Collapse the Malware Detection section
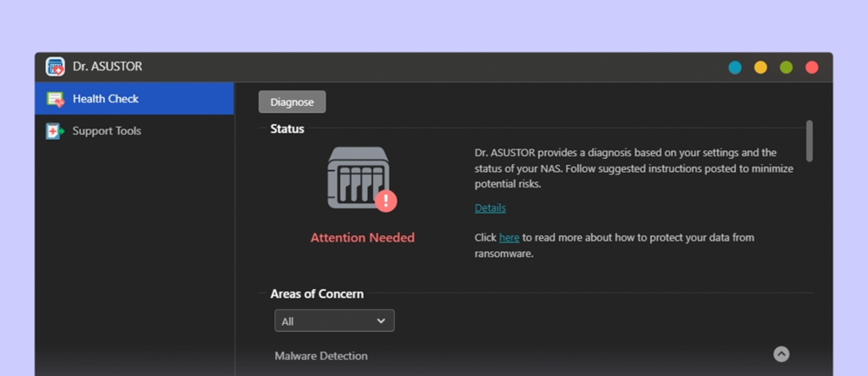The image size is (868, 376). [x=781, y=354]
